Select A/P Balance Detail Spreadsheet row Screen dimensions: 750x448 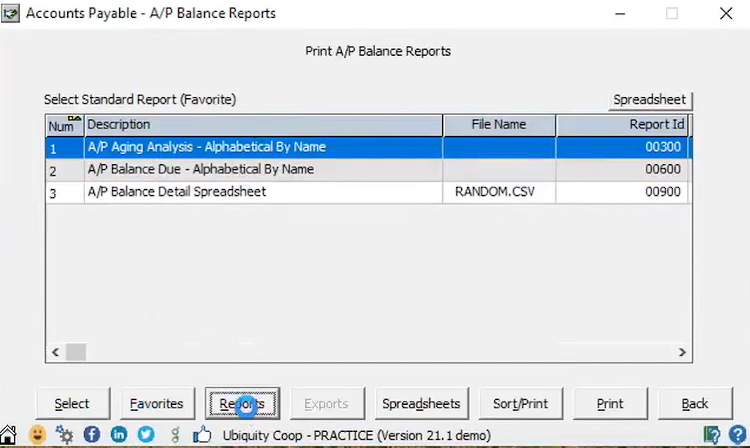tap(367, 192)
